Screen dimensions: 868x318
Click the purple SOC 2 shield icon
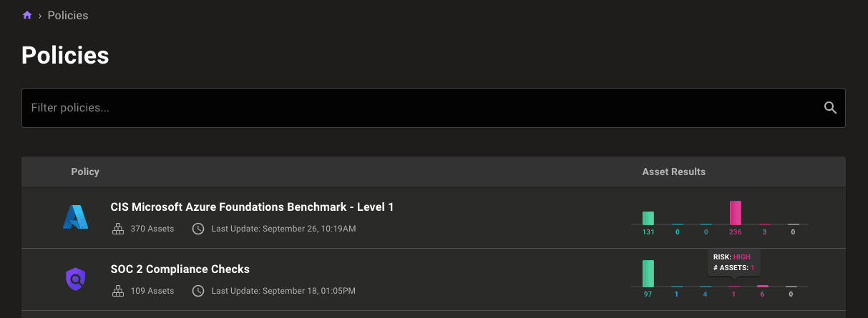(x=75, y=279)
